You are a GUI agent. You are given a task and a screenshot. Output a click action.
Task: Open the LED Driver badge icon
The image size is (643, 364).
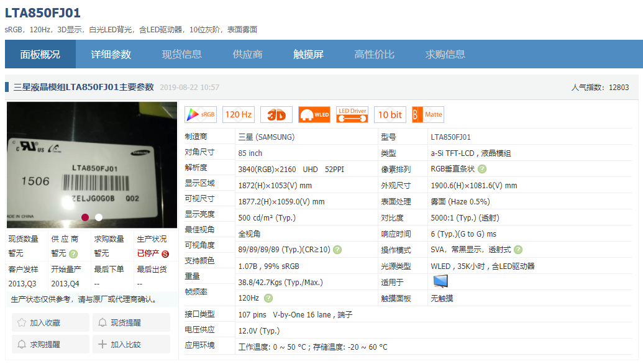tap(352, 114)
